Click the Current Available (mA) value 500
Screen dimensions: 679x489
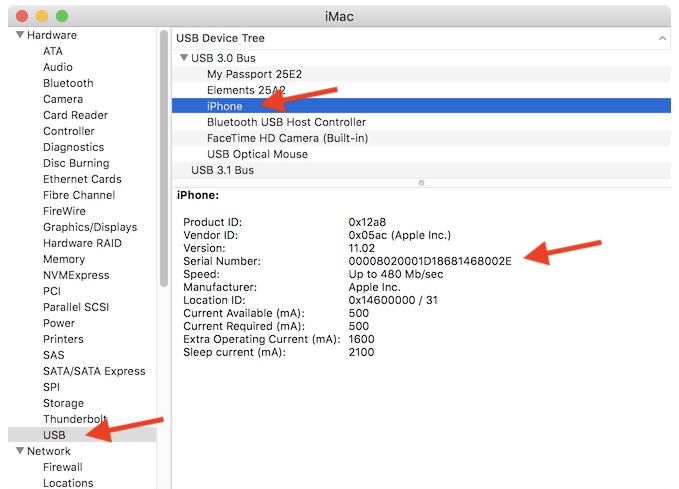click(359, 313)
